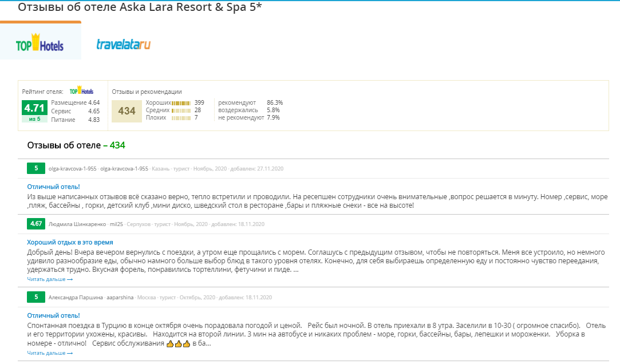Click the 'Сервис 4.65' rating line

pos(75,112)
